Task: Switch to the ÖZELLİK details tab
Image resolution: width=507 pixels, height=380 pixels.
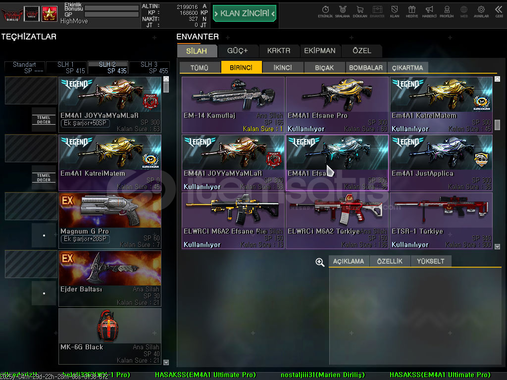Action: click(390, 261)
